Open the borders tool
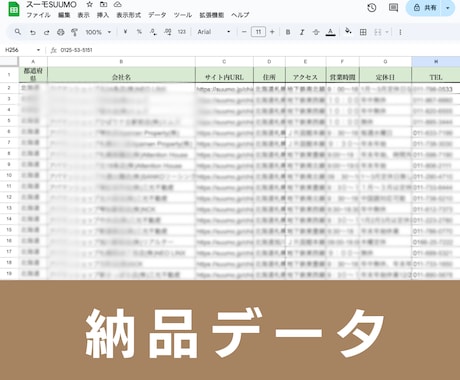 [363, 32]
